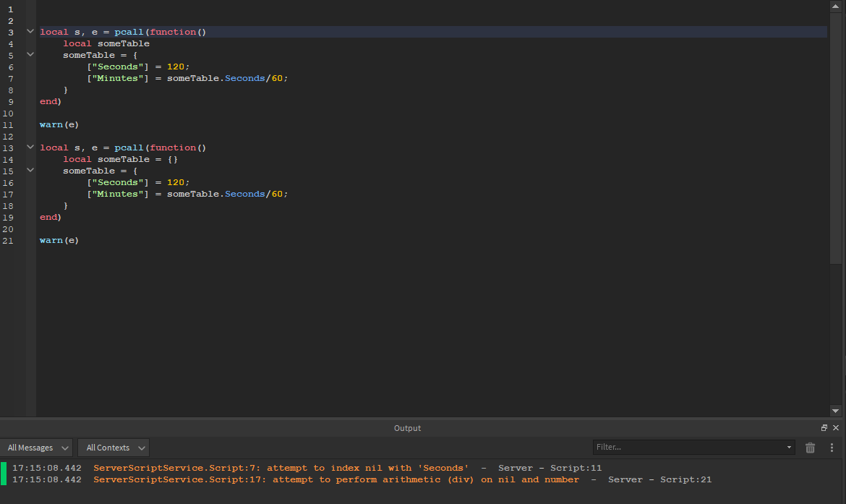Screen dimensions: 846x504
Task: Open the All Messages filter dropdown
Action: click(x=38, y=448)
